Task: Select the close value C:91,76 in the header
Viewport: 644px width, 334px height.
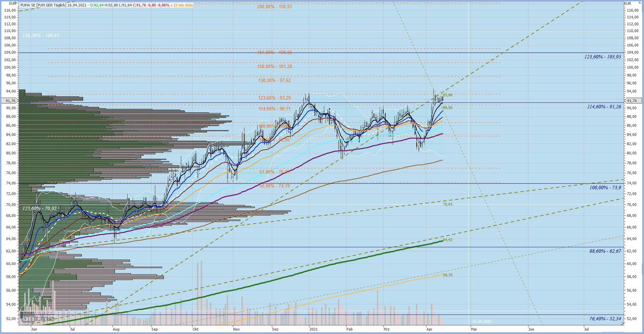Action: coord(139,5)
